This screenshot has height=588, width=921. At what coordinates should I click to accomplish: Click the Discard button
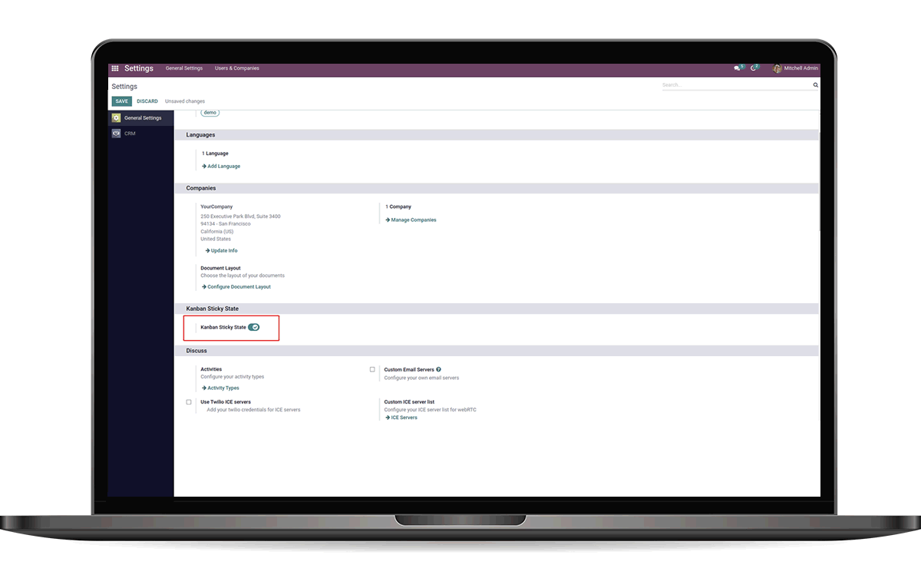pyautogui.click(x=147, y=101)
